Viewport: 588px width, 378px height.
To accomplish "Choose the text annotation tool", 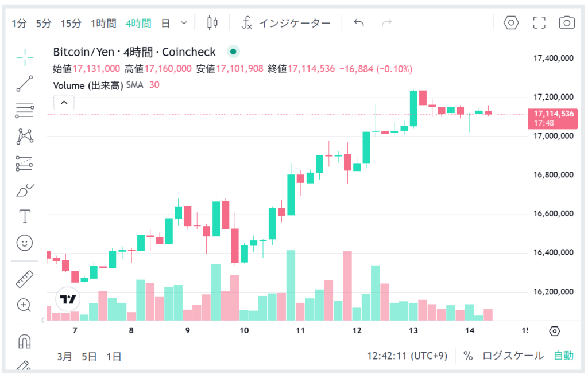I will click(x=25, y=216).
